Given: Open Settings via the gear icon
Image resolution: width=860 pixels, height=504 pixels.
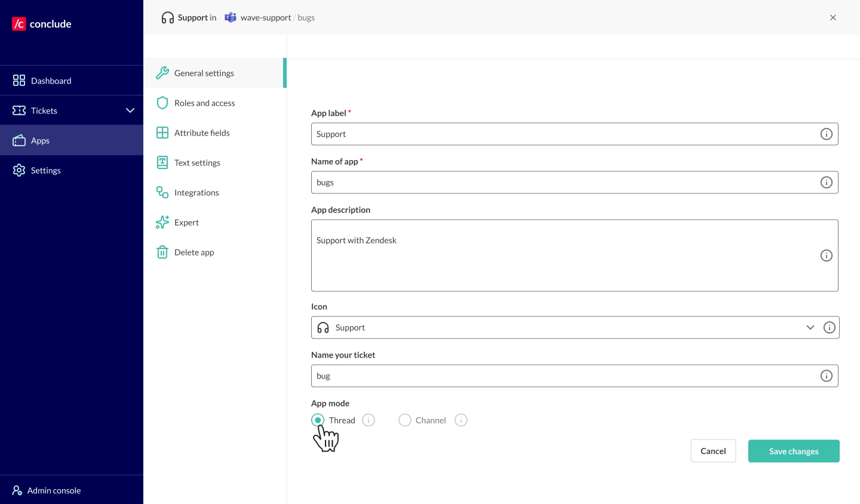Looking at the screenshot, I should click(19, 170).
